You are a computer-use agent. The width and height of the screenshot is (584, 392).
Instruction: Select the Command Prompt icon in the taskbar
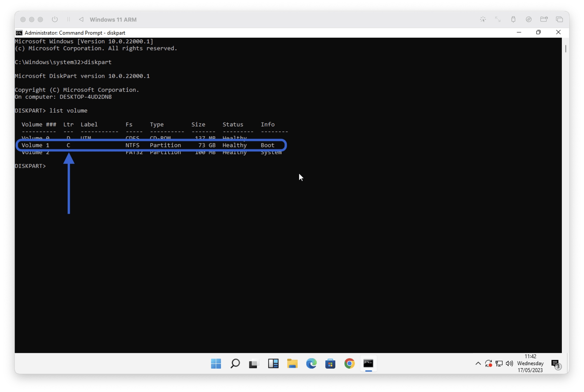pyautogui.click(x=368, y=364)
